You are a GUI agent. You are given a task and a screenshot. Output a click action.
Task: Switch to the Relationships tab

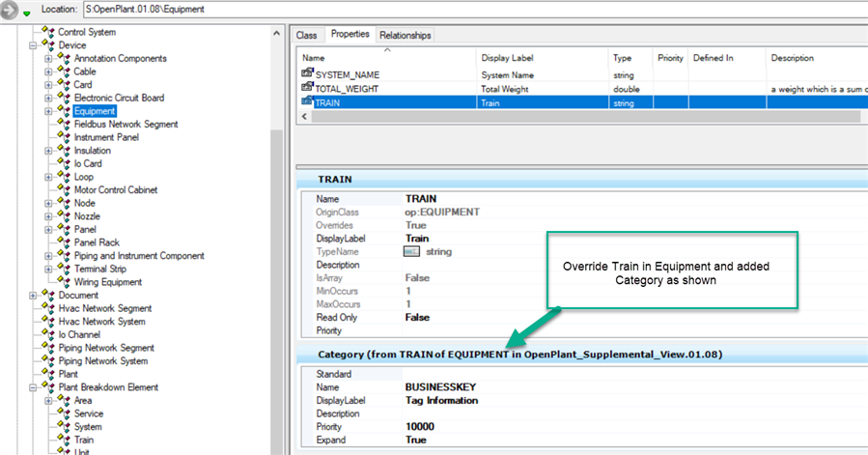(406, 35)
